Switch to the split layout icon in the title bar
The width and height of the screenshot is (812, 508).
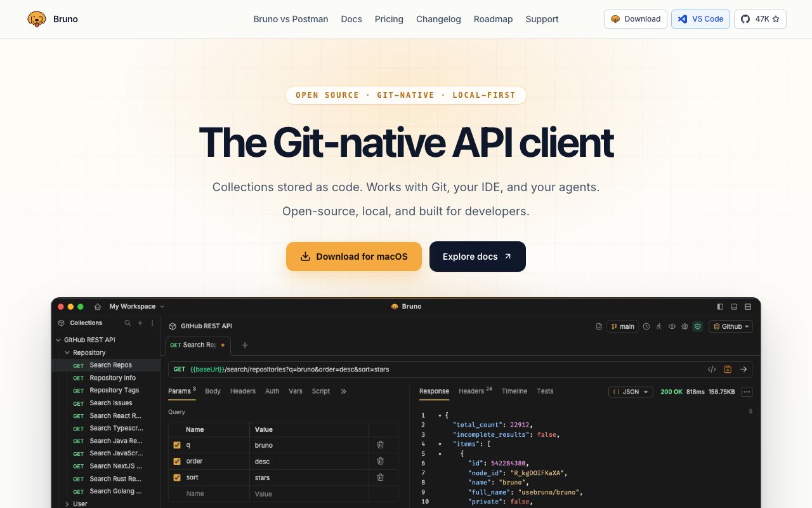click(748, 307)
